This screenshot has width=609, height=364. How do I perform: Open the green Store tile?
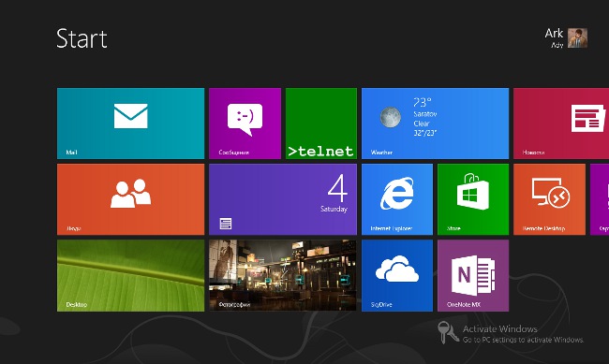pos(473,199)
